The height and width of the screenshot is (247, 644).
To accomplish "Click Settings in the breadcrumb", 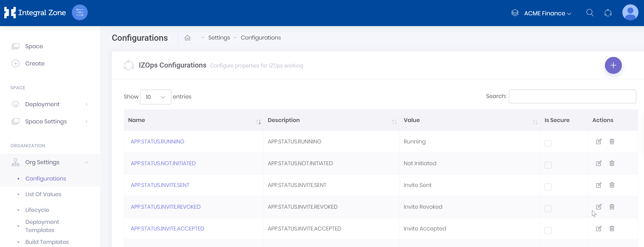I will 219,38.
